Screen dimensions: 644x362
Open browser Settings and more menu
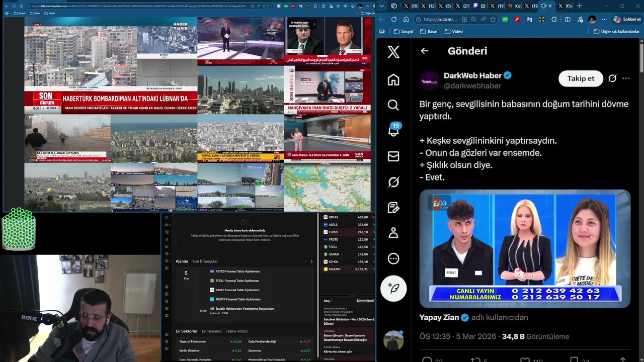point(604,19)
